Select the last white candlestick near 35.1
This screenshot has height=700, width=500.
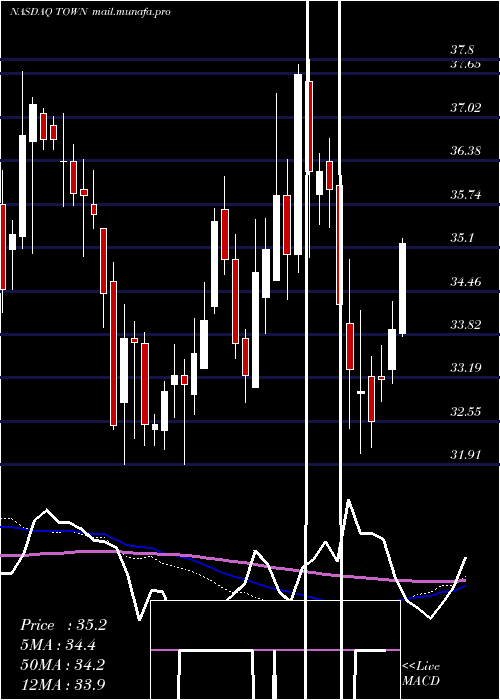402,288
